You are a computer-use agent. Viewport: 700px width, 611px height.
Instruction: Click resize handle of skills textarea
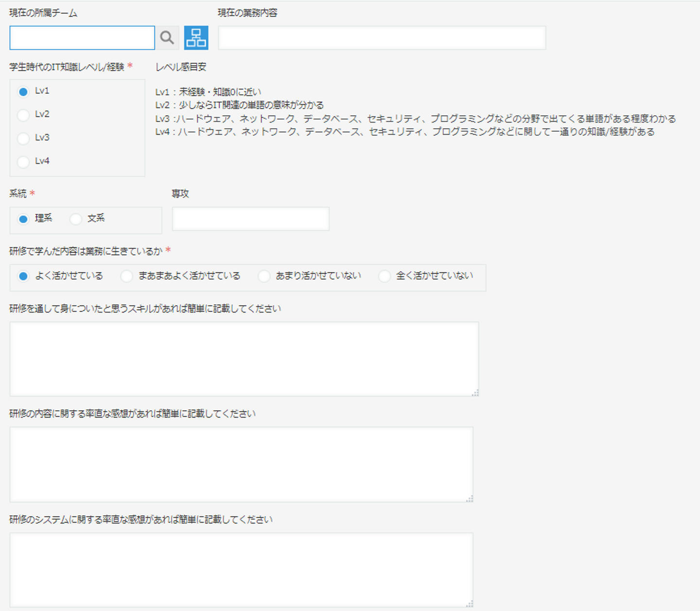(x=475, y=393)
